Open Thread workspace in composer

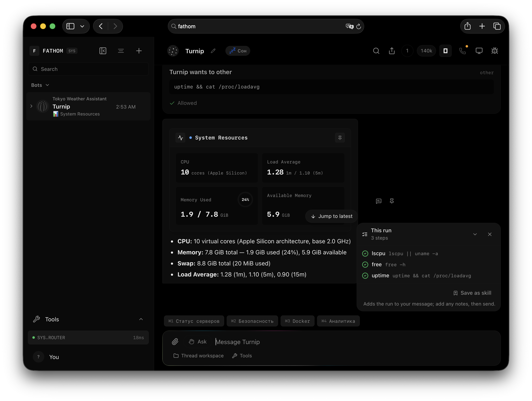click(198, 356)
